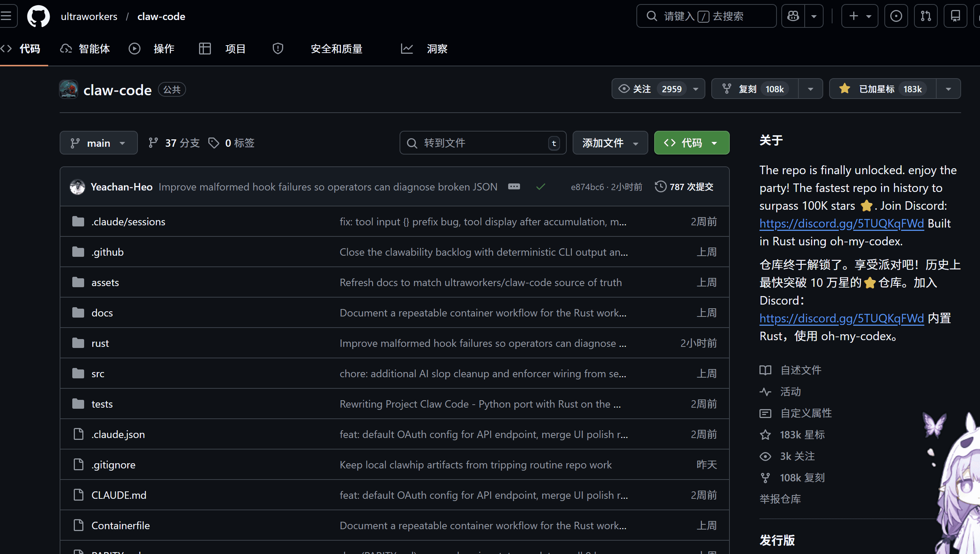Expand the fork options dropdown arrow
980x554 pixels.
[x=811, y=89]
